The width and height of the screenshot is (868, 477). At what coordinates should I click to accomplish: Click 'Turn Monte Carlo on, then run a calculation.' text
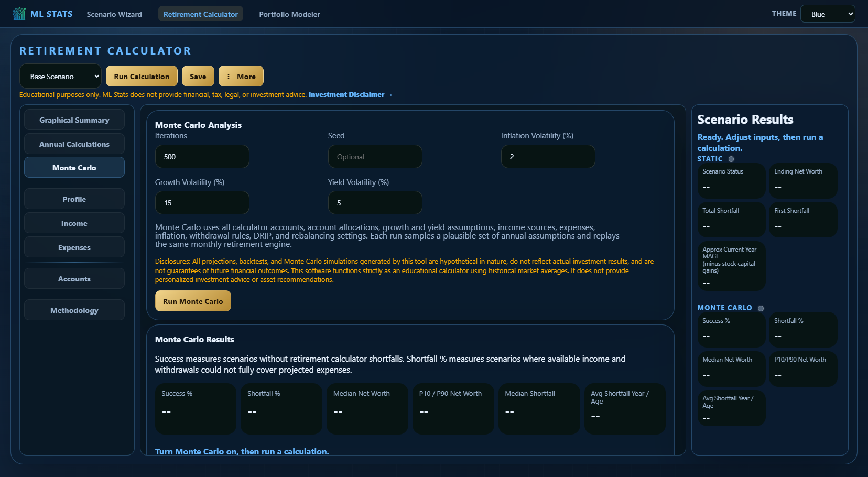click(242, 451)
